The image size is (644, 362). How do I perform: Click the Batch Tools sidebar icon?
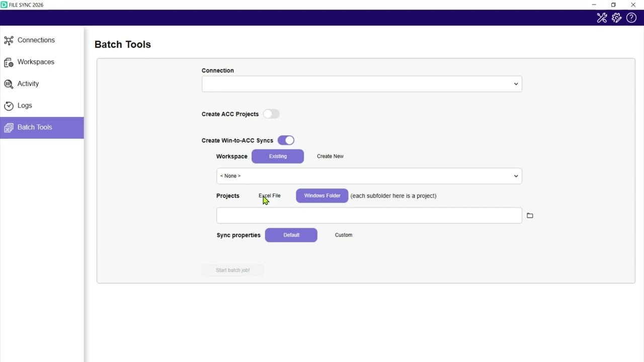(9, 128)
